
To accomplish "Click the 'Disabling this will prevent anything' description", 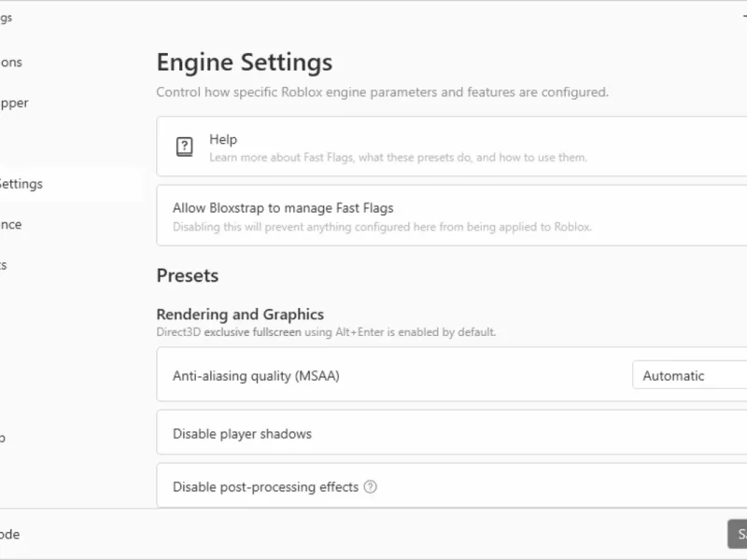I will tap(382, 227).
